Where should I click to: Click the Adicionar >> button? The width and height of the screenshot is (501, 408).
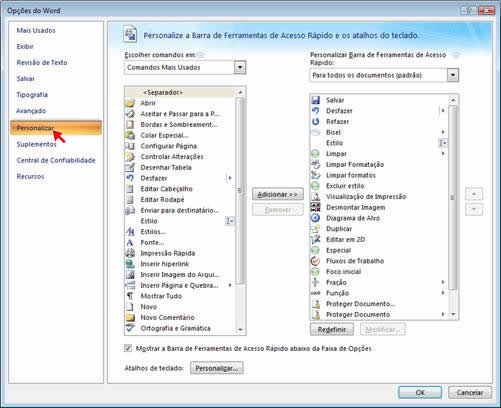278,194
